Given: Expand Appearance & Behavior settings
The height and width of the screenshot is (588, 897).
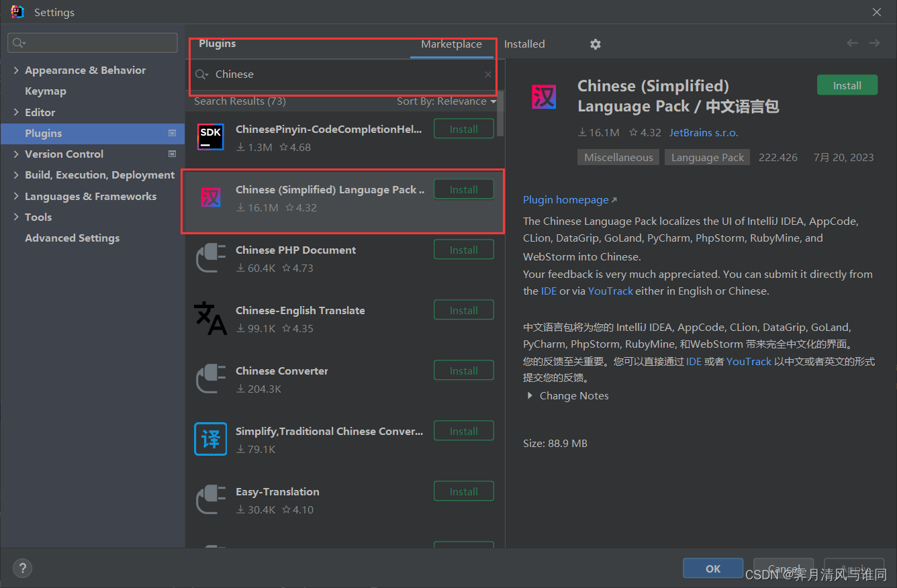Looking at the screenshot, I should click(x=16, y=70).
